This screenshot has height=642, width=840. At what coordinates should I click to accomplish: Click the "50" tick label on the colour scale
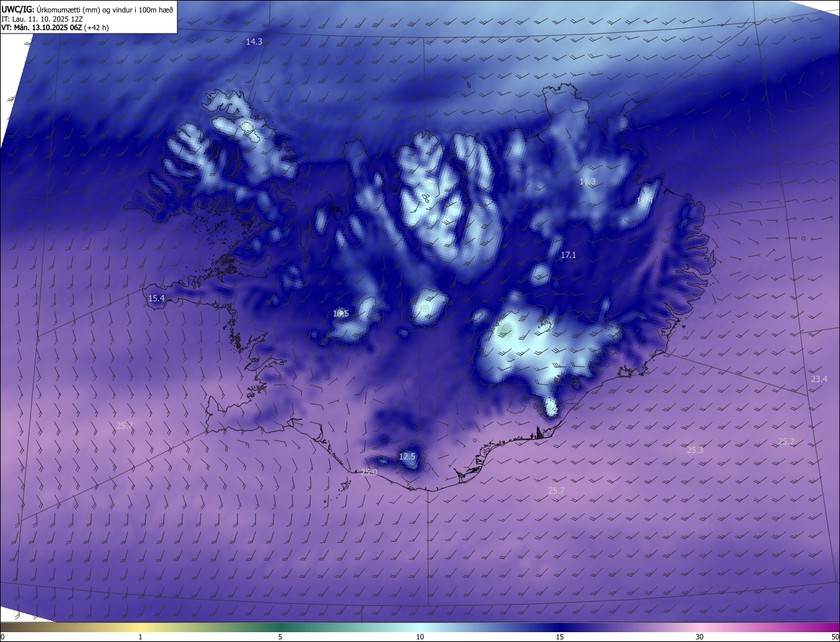[835, 637]
